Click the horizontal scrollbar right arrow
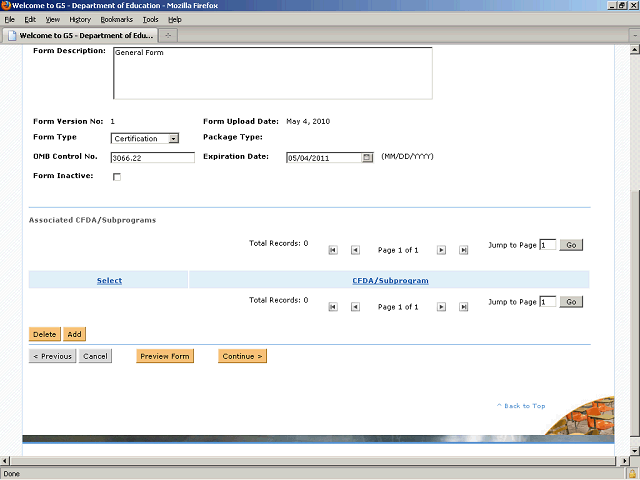Viewport: 640px width, 480px height. (624, 461)
